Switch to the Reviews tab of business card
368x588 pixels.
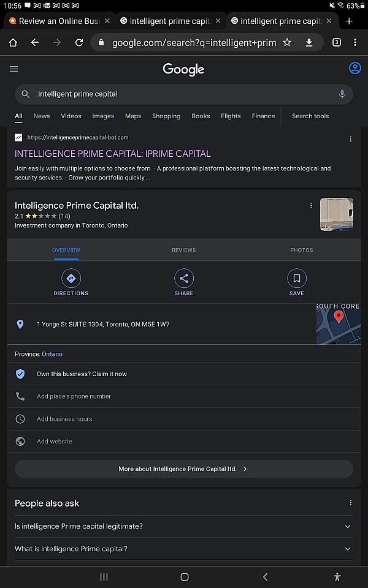tap(184, 250)
